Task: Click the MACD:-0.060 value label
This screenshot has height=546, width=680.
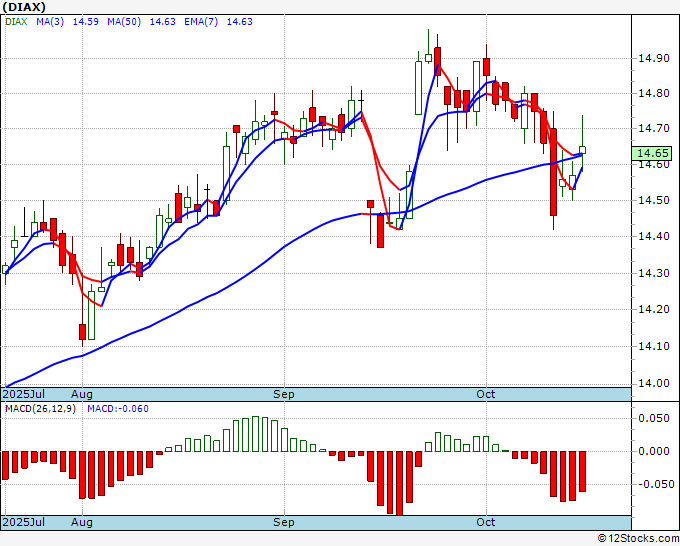Action: click(x=118, y=409)
